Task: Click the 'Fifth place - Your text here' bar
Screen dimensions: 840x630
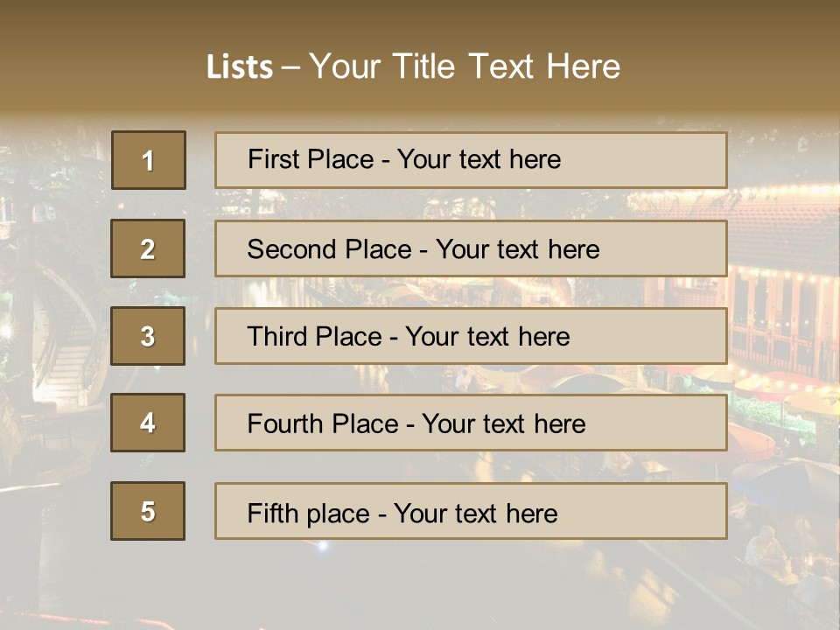Action: click(471, 511)
